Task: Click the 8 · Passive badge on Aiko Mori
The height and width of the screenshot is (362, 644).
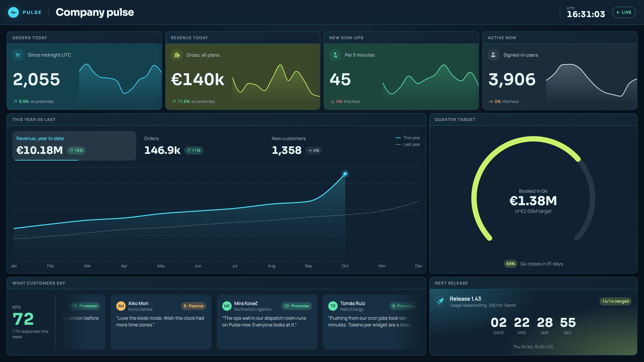Action: click(x=194, y=306)
